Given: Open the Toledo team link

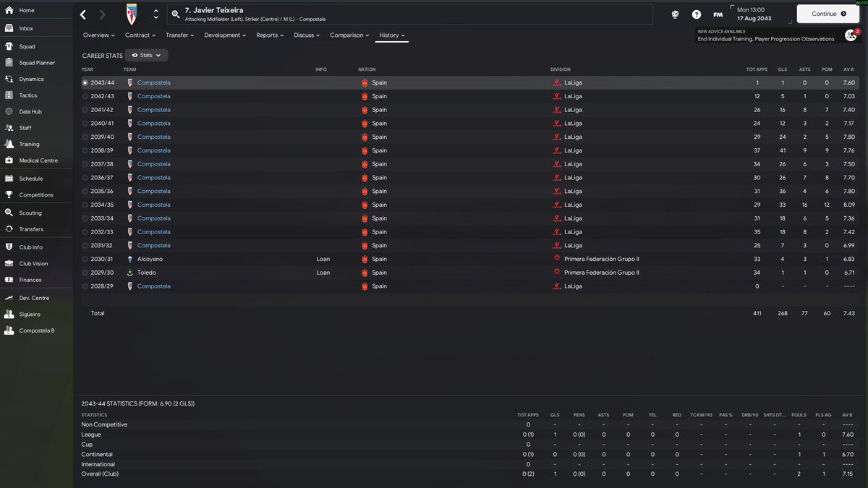Looking at the screenshot, I should (x=147, y=273).
